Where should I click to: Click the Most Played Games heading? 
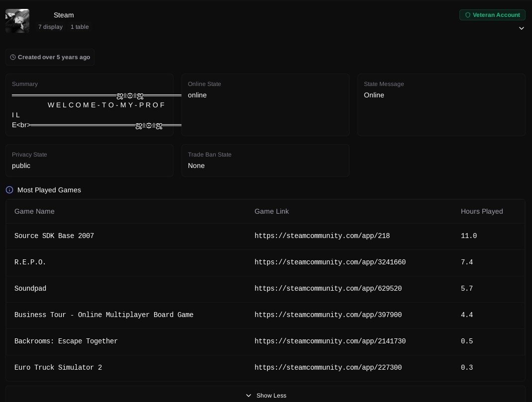click(49, 190)
